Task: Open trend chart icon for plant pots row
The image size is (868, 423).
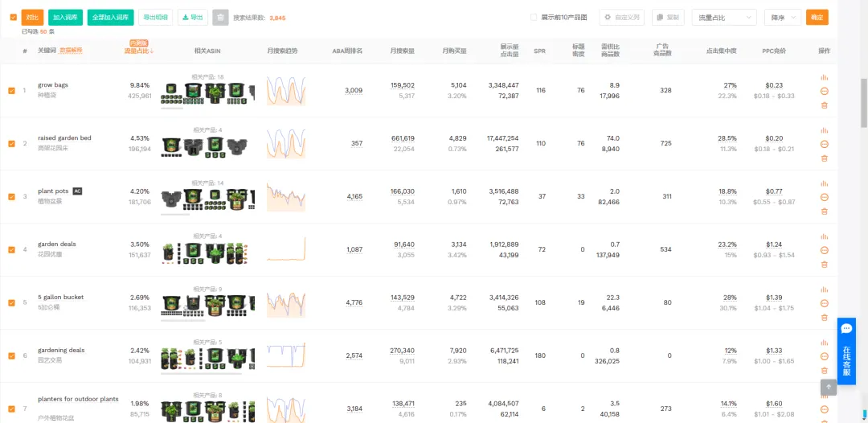Action: [x=825, y=184]
